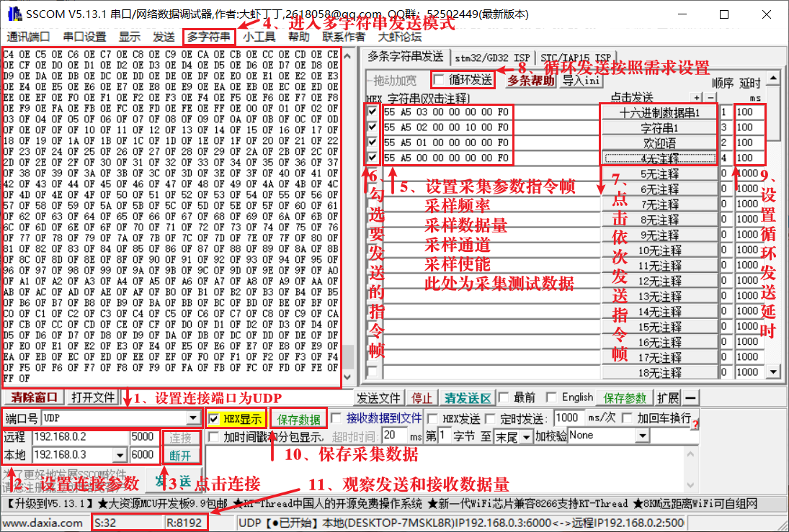Viewport: 789px width, 532px height.
Task: Click the minus button above send list
Action: [710, 97]
